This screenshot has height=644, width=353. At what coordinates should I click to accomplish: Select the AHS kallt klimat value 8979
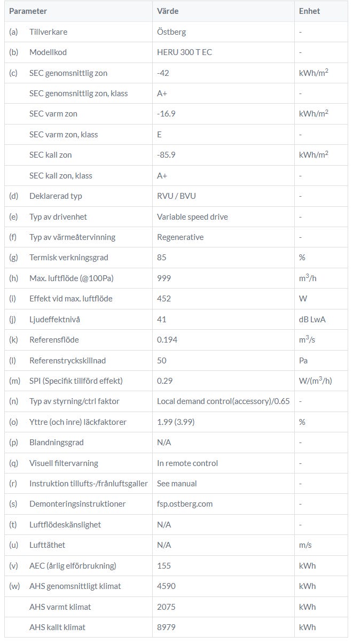pyautogui.click(x=166, y=627)
